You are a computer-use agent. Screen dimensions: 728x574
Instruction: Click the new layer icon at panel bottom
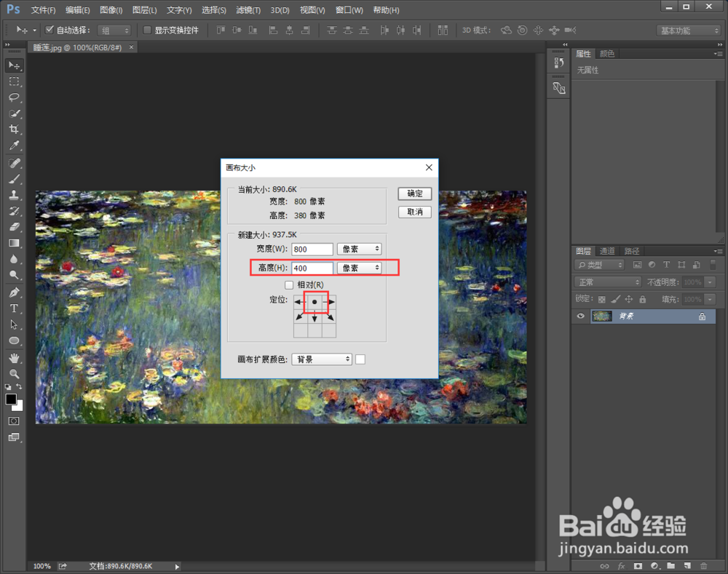click(x=687, y=566)
